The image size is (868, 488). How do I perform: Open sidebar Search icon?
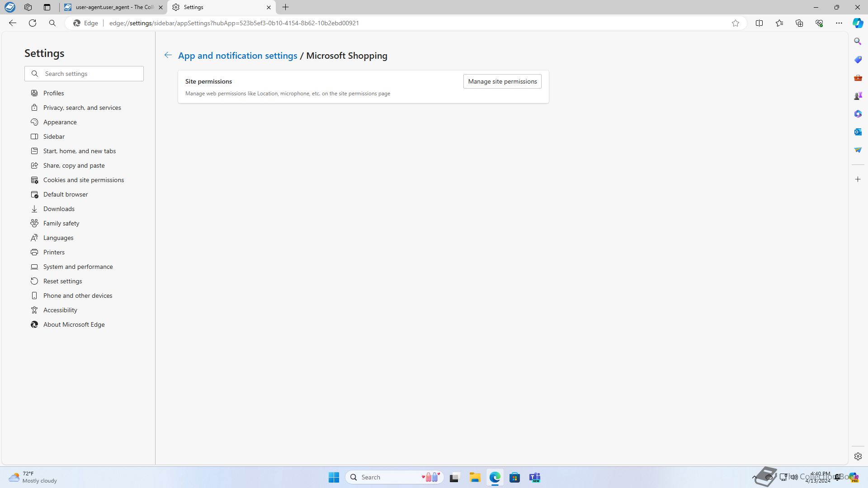pyautogui.click(x=858, y=42)
